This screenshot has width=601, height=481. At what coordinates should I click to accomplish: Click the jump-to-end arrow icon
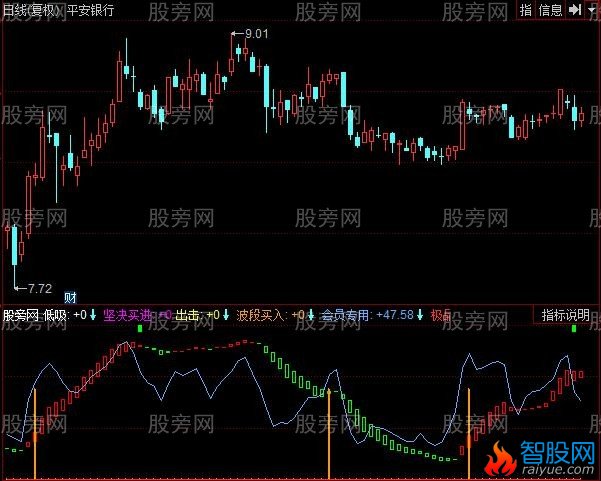575,10
